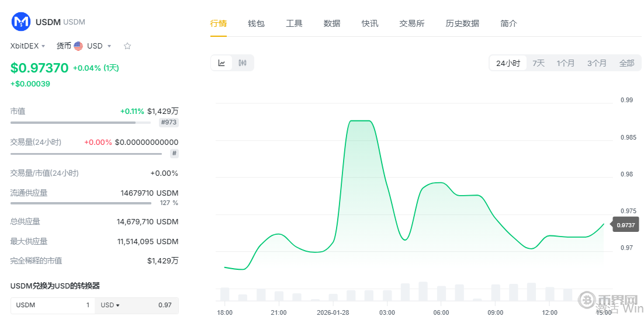This screenshot has width=644, height=316.
Task: Switch to line chart view icon
Action: (x=222, y=63)
